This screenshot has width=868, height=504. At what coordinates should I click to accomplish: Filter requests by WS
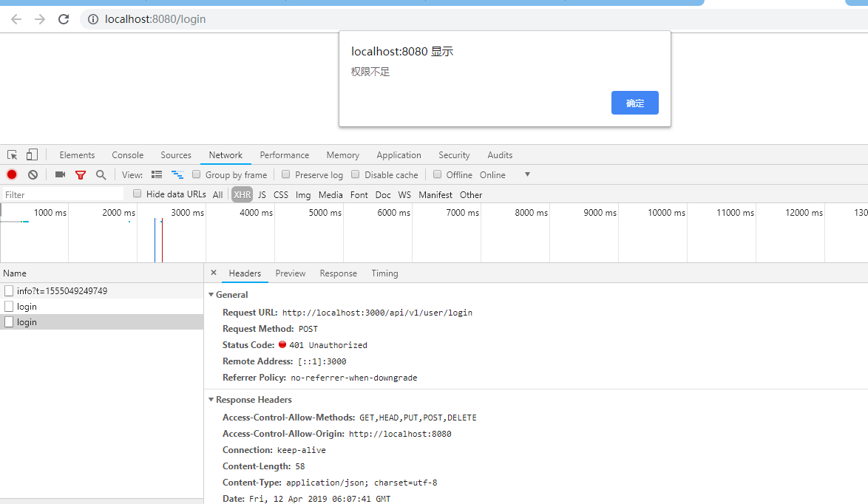[404, 195]
